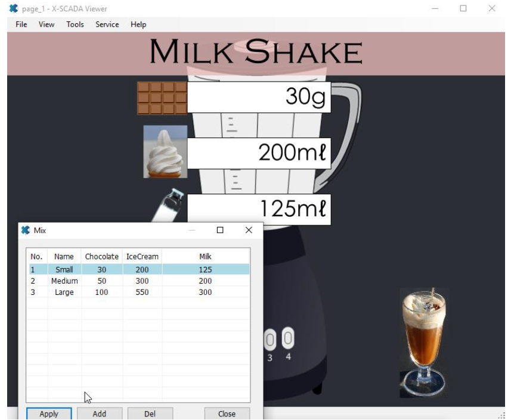
Task: Click the Close button in Mix dialog
Action: click(227, 414)
